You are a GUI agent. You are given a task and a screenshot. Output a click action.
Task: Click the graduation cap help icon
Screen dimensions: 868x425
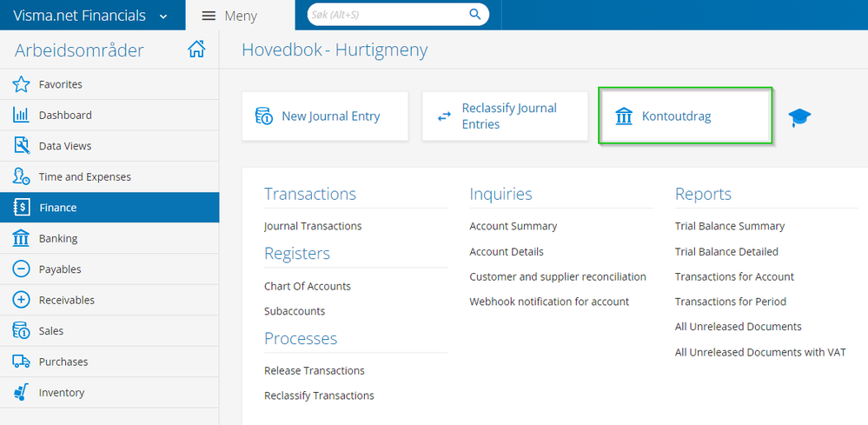click(x=799, y=118)
